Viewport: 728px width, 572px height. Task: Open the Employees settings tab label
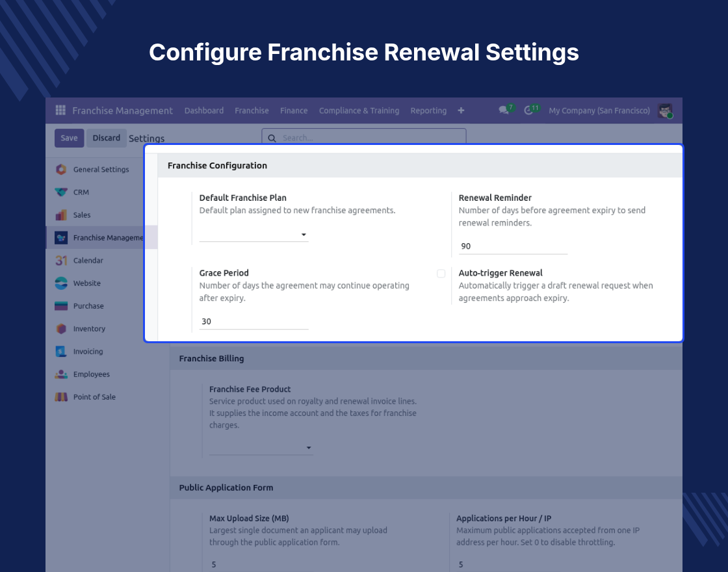point(92,374)
